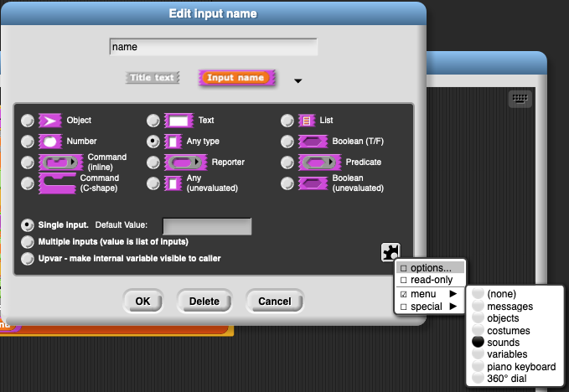Select the List radio button
Image resolution: width=569 pixels, height=392 pixels.
[287, 121]
